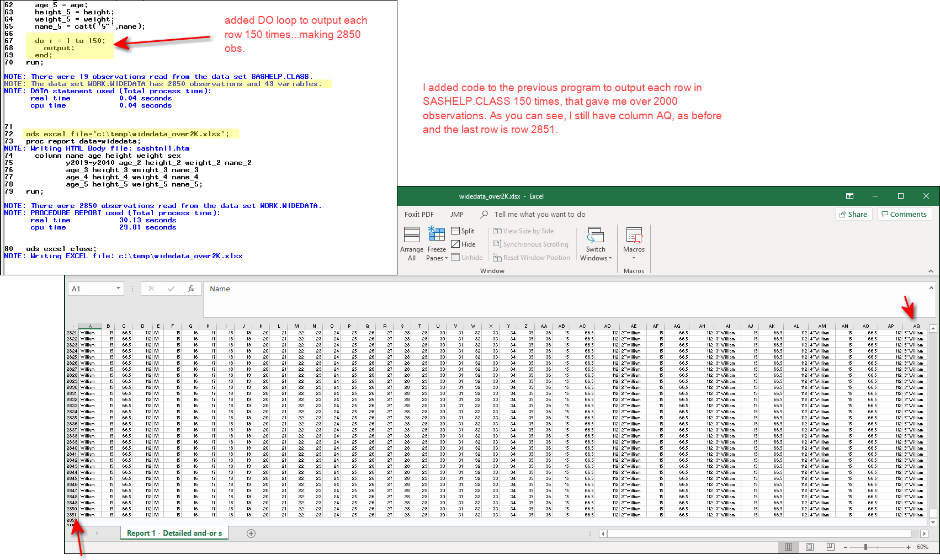Open the JMP ribbon tab

pos(456,214)
